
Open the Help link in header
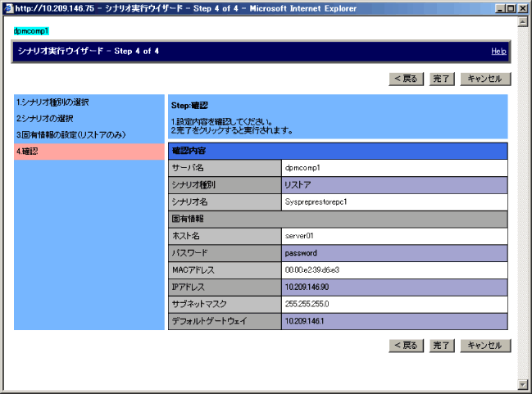(498, 52)
